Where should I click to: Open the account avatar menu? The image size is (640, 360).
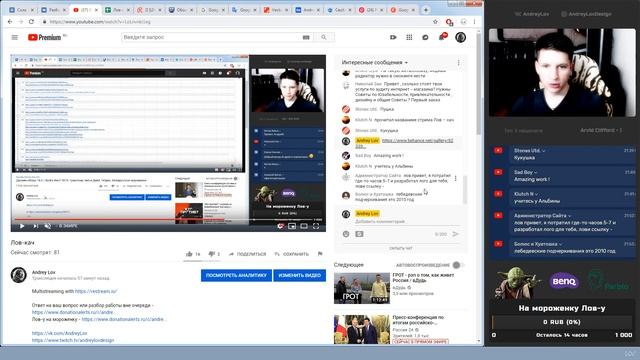460,38
